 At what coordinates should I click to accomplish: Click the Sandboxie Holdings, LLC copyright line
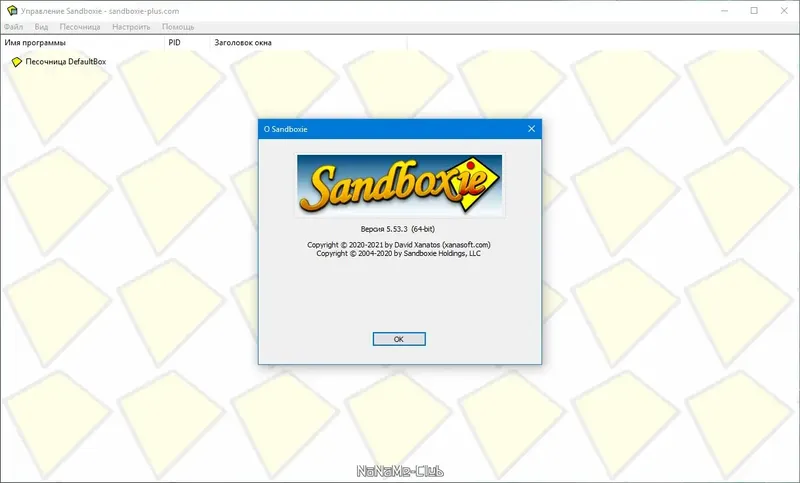point(398,253)
